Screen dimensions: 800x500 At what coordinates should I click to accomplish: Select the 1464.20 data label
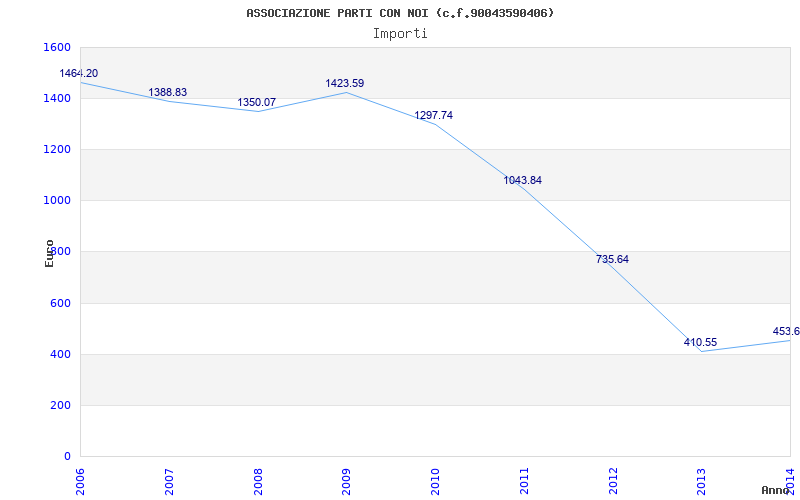pos(79,74)
